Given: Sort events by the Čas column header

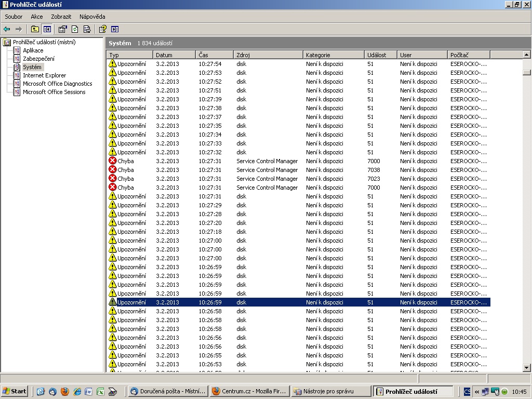Looking at the screenshot, I should [x=214, y=55].
